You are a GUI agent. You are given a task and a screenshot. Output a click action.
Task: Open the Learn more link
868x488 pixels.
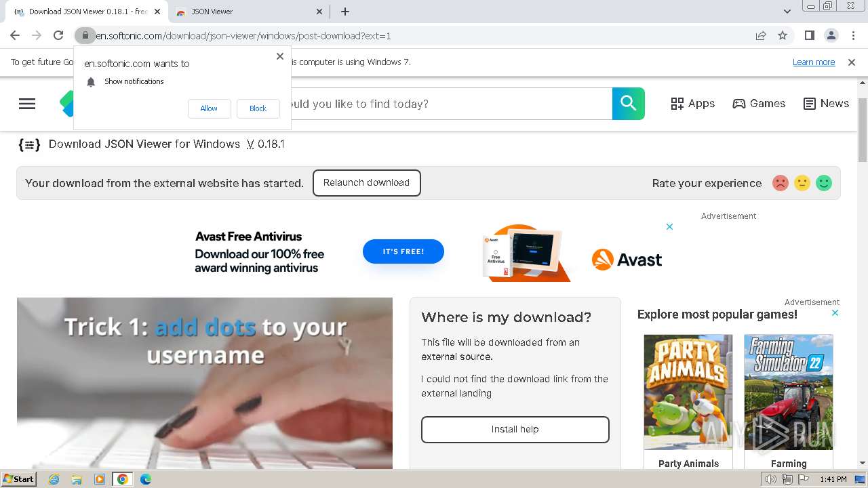[x=814, y=62]
